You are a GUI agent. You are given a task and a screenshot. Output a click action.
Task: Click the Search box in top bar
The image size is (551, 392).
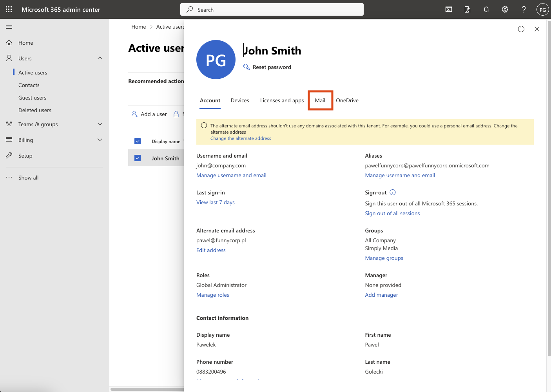272,9
